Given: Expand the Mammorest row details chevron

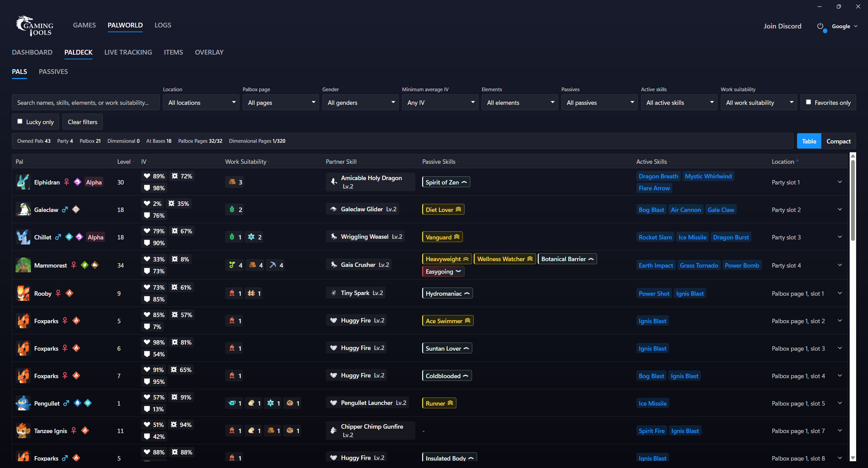Looking at the screenshot, I should coord(840,265).
